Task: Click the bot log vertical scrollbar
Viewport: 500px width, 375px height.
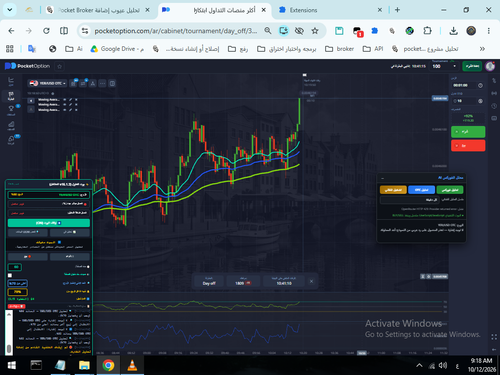Action: pos(9,332)
